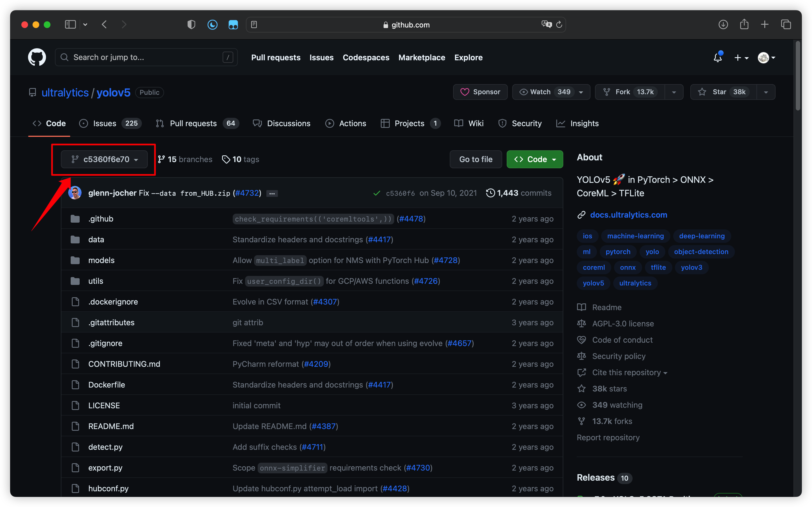Image resolution: width=812 pixels, height=507 pixels.
Task: Show Safari downloads
Action: tap(723, 24)
